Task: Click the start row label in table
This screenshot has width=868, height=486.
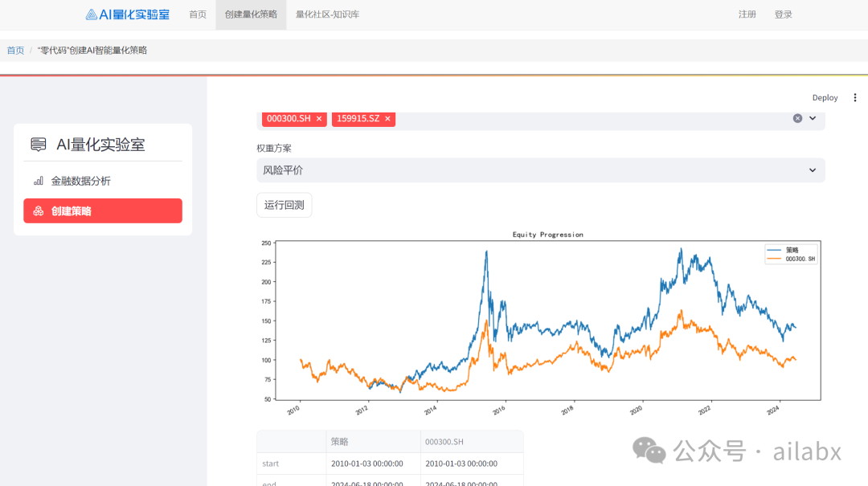Action: click(x=271, y=464)
